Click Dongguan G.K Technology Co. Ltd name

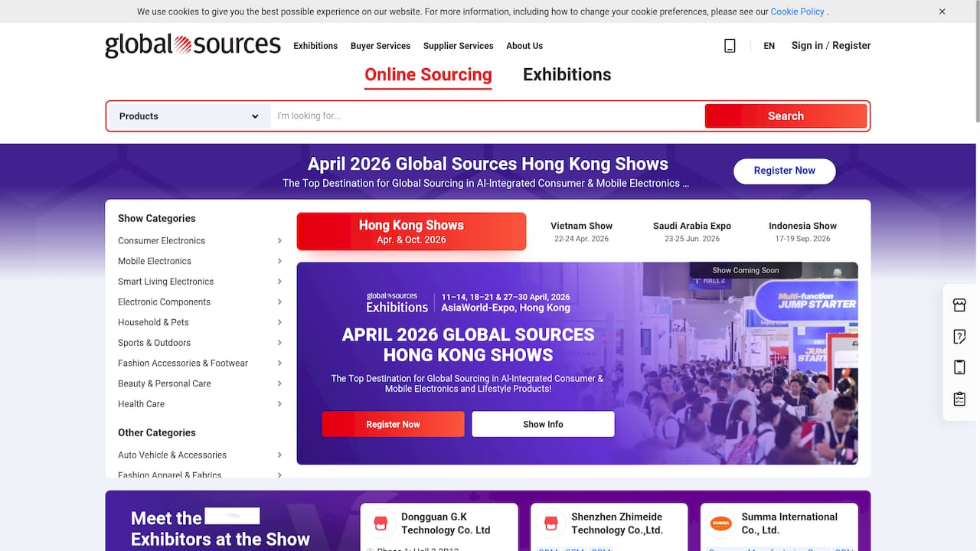446,523
